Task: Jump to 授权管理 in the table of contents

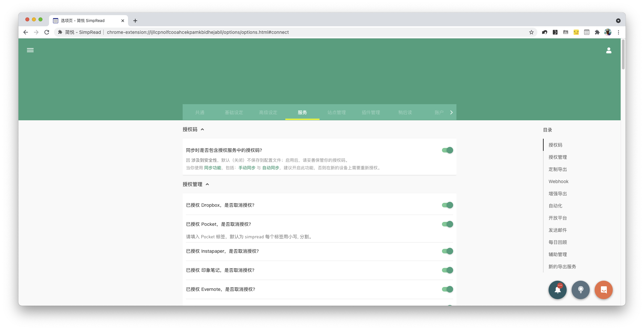Action: tap(558, 157)
